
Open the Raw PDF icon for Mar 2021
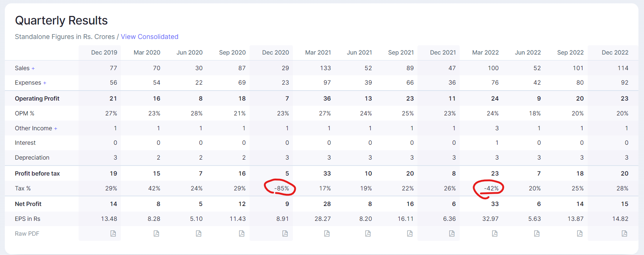click(x=327, y=233)
